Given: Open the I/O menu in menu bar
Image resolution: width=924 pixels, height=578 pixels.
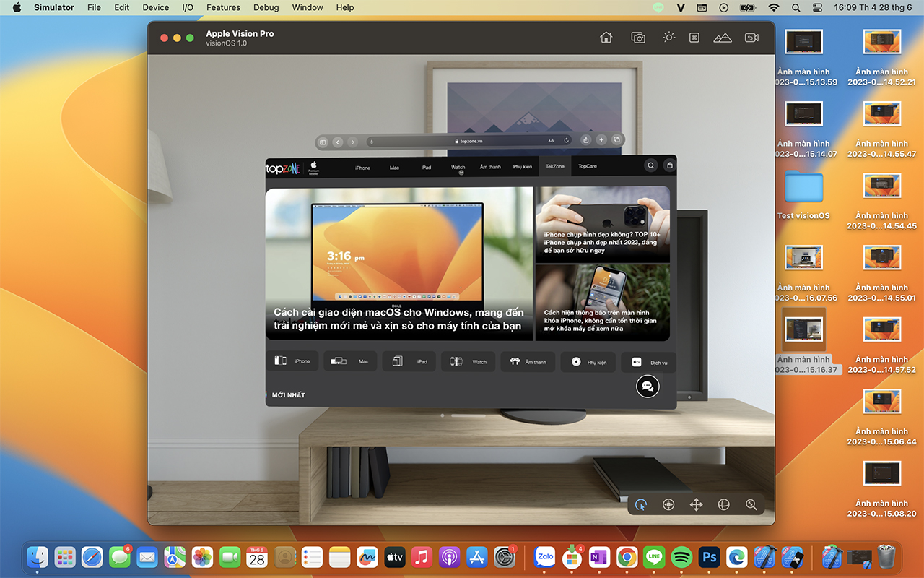Looking at the screenshot, I should [x=188, y=7].
